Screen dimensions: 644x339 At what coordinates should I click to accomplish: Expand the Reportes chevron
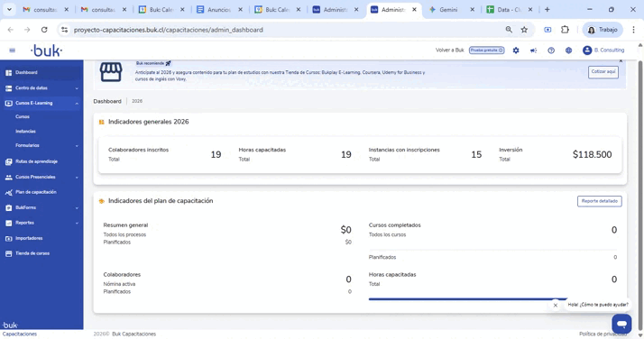77,224
